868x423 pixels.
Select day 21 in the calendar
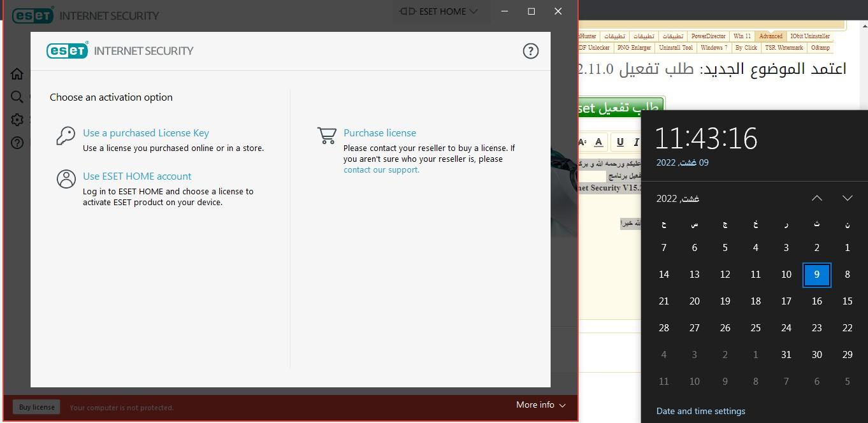point(664,301)
